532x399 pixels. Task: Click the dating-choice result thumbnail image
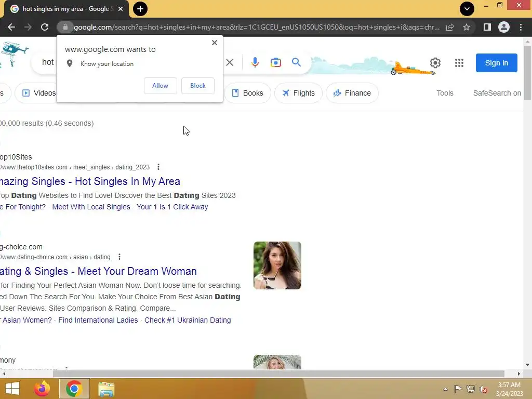[277, 265]
